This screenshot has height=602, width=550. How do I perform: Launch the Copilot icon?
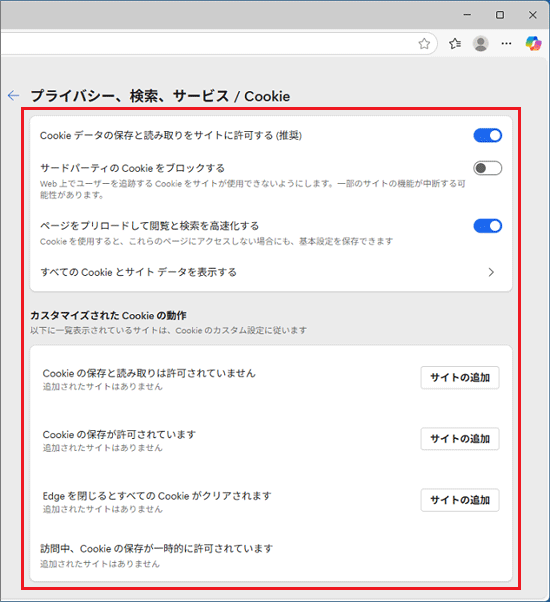533,43
